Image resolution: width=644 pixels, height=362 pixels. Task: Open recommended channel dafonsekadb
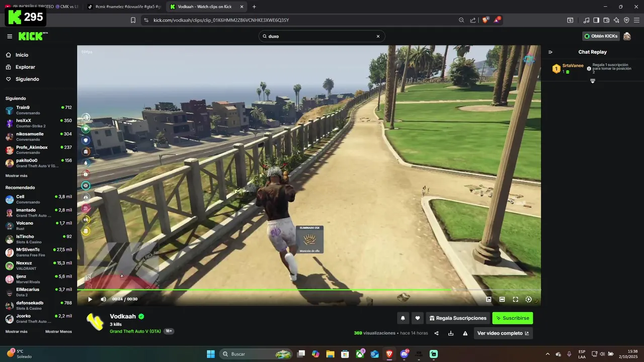[38, 305]
